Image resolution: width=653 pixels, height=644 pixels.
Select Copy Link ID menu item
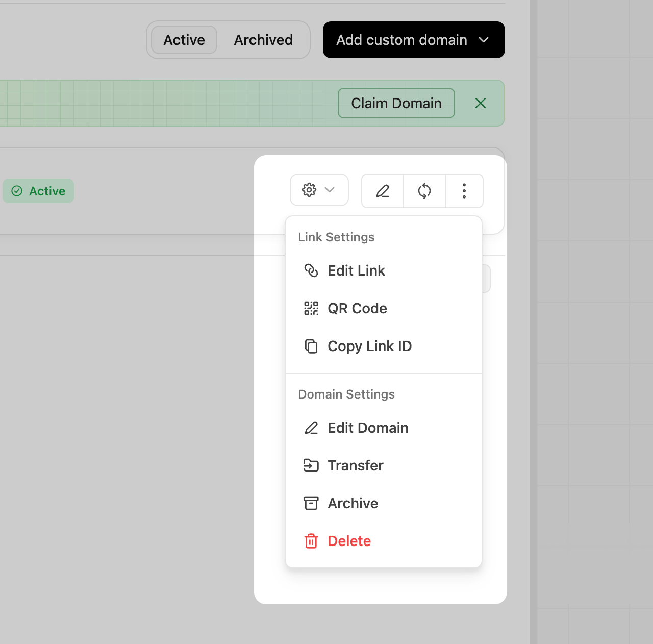coord(384,346)
